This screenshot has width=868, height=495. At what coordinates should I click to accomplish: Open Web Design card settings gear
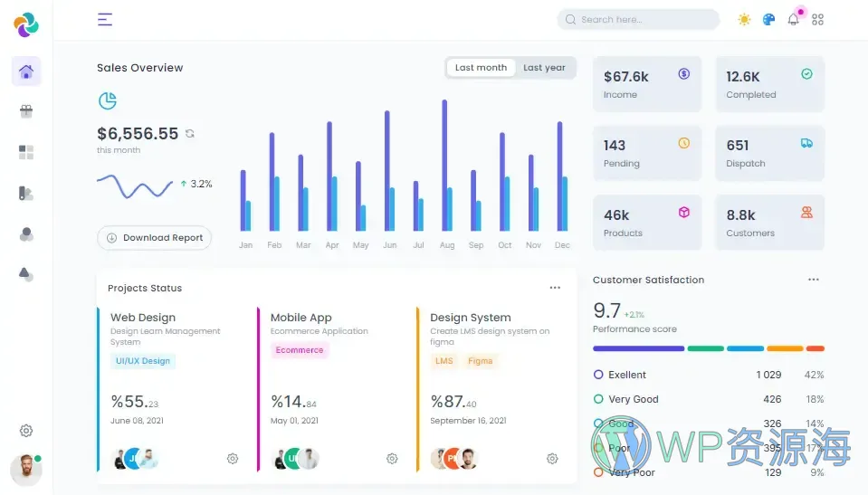[233, 459]
